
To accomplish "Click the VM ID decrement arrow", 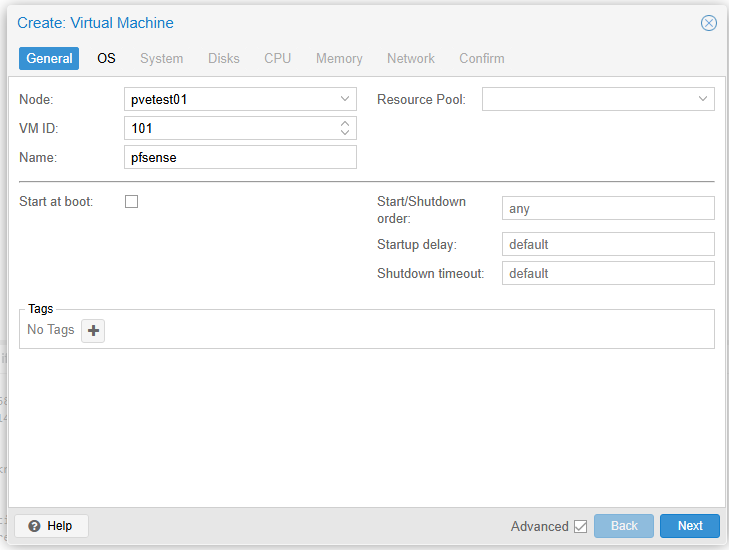I will pyautogui.click(x=345, y=133).
